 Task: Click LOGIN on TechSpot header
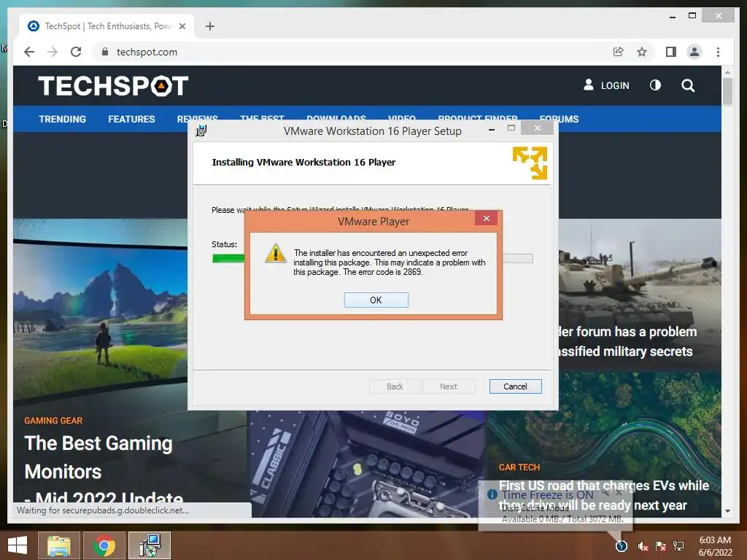pyautogui.click(x=614, y=86)
